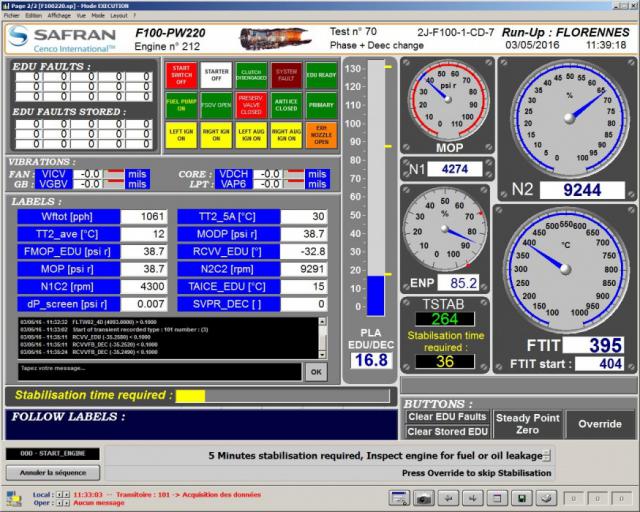The width and height of the screenshot is (640, 512).
Task: Click the FTIT temperature dial gauge
Action: click(565, 269)
